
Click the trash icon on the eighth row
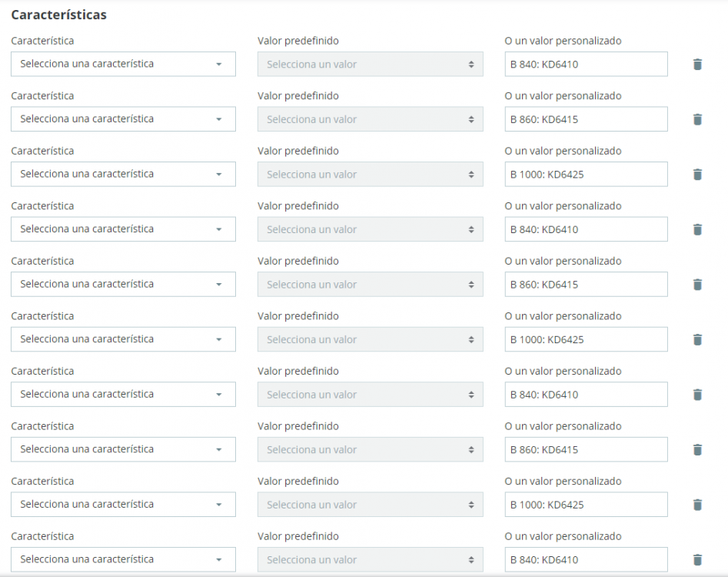697,449
